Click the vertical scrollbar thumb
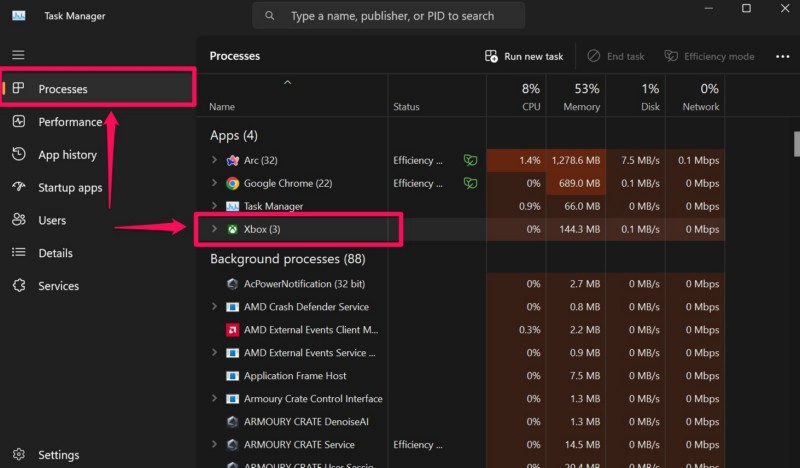800x468 pixels. pyautogui.click(x=796, y=144)
